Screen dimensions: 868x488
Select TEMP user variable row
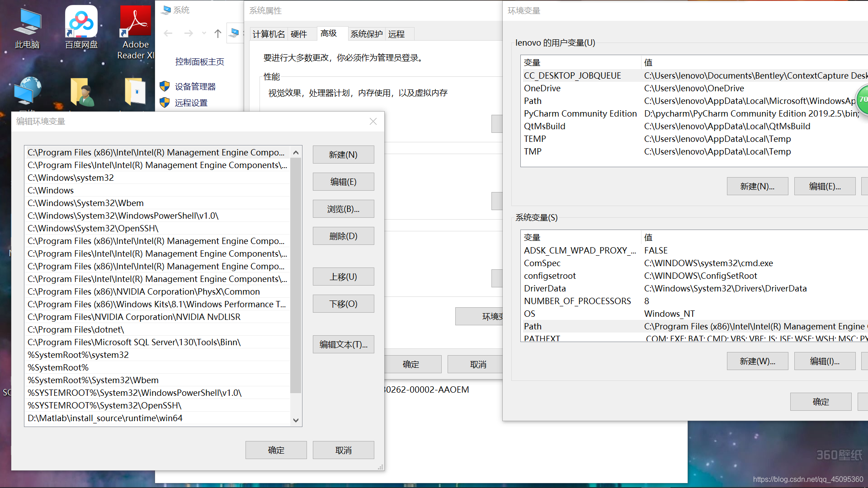click(x=694, y=139)
